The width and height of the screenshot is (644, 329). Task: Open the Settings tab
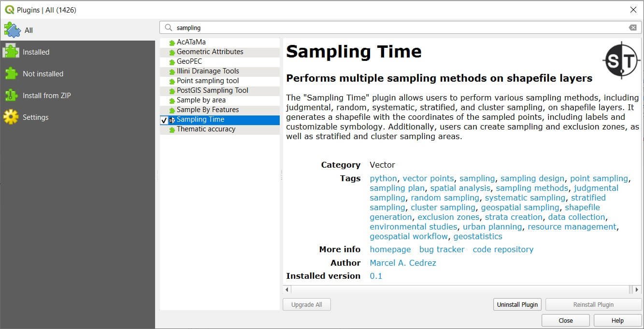tap(77, 117)
